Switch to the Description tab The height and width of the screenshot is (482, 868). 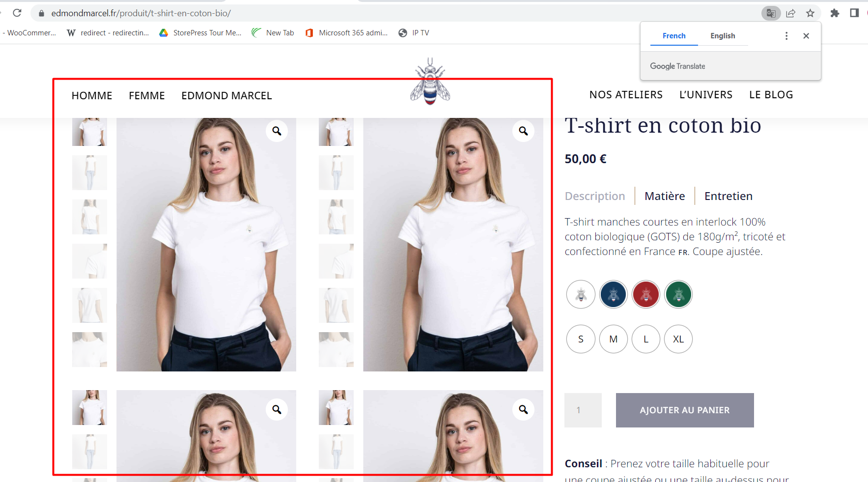595,196
